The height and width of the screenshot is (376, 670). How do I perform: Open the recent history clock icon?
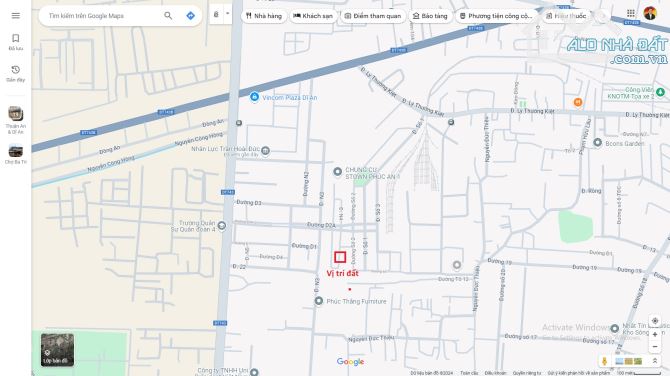[x=16, y=70]
